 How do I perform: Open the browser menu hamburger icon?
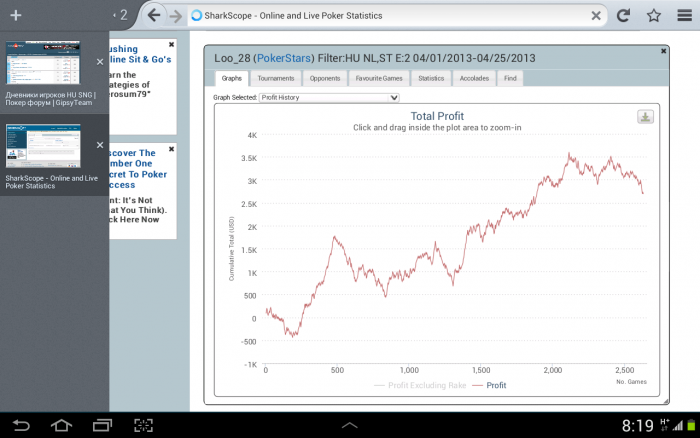[684, 16]
